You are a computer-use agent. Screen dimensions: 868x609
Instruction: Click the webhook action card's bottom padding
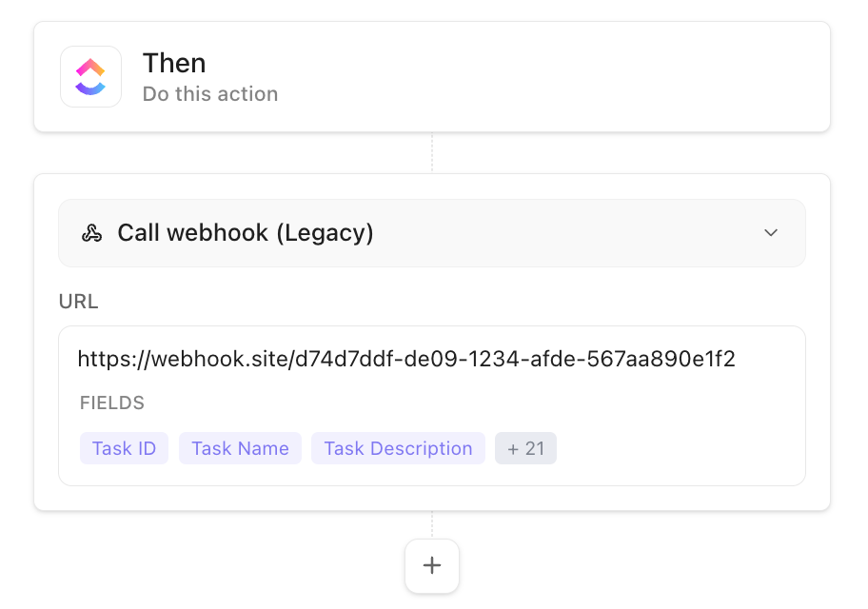432,499
